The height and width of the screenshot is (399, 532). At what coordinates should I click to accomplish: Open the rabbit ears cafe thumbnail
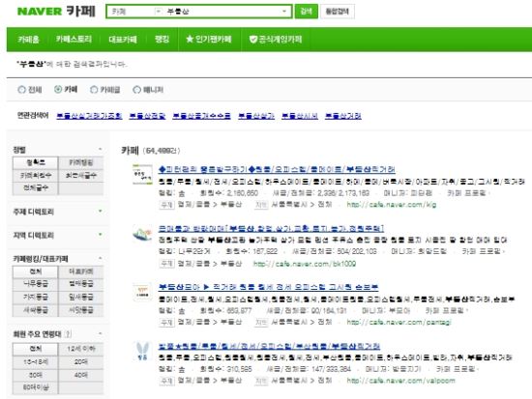pyautogui.click(x=142, y=351)
